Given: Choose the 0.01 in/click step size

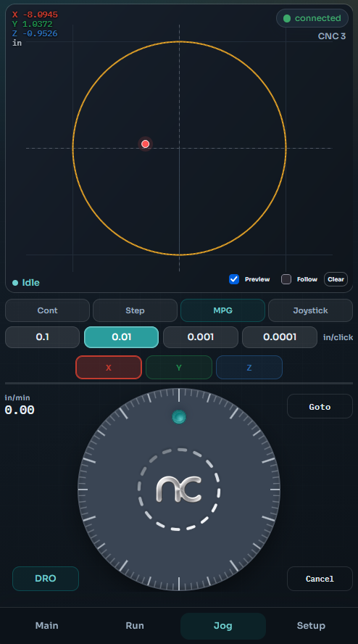Looking at the screenshot, I should (121, 337).
